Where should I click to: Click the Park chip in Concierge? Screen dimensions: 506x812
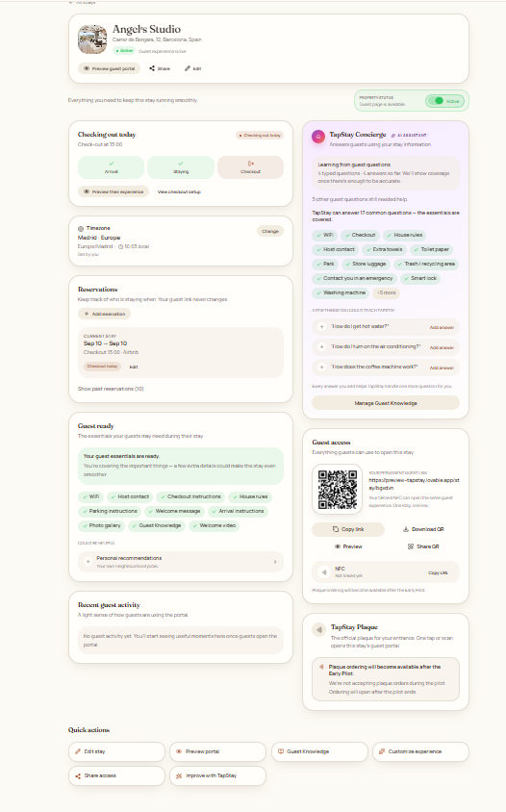(x=325, y=265)
